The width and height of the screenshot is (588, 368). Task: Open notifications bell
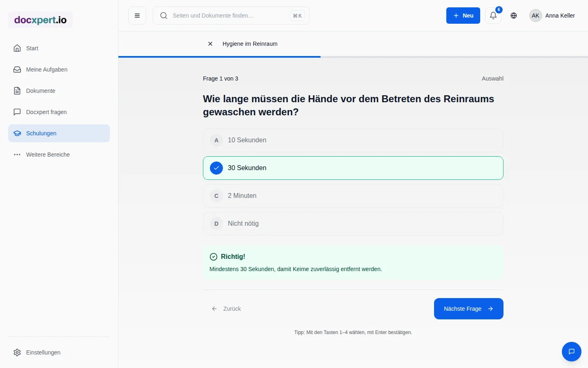493,16
